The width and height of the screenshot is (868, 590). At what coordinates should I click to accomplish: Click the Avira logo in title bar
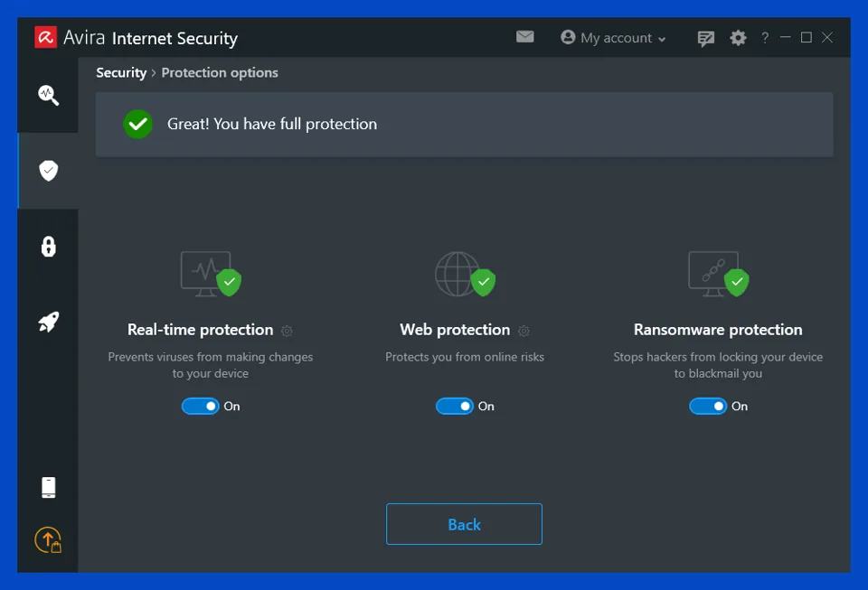45,37
